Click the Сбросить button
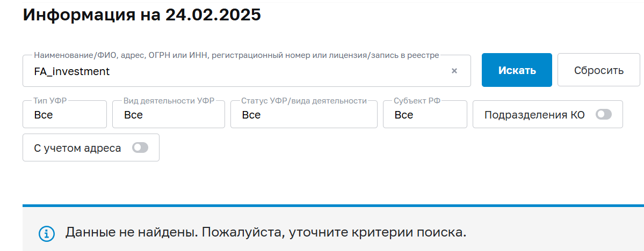This screenshot has height=251, width=644. point(598,70)
